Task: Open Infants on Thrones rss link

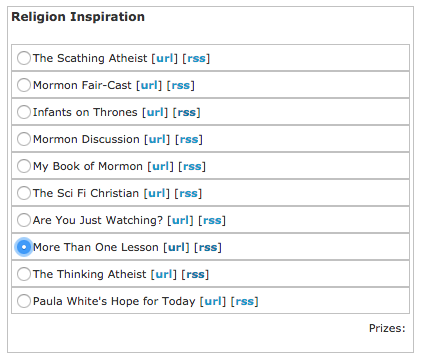Action: coord(186,112)
